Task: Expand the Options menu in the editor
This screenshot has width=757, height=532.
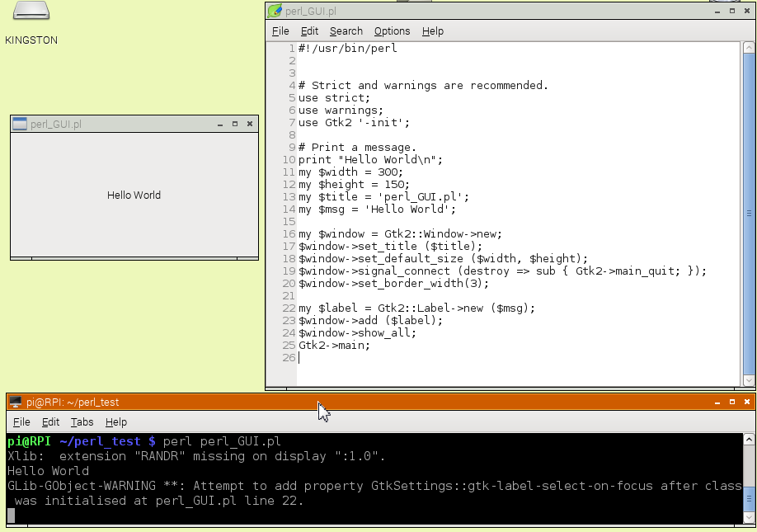Action: 392,31
